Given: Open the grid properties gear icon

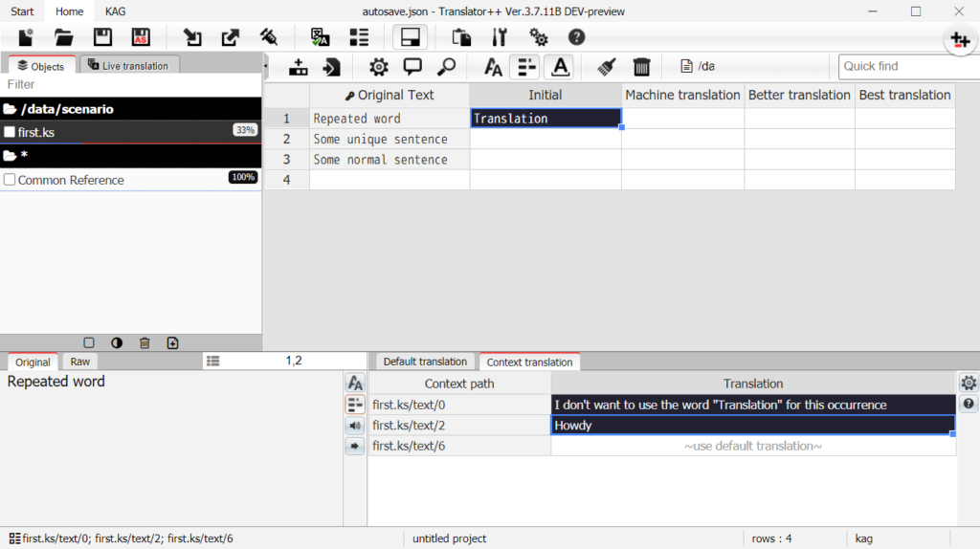Looking at the screenshot, I should tap(378, 67).
